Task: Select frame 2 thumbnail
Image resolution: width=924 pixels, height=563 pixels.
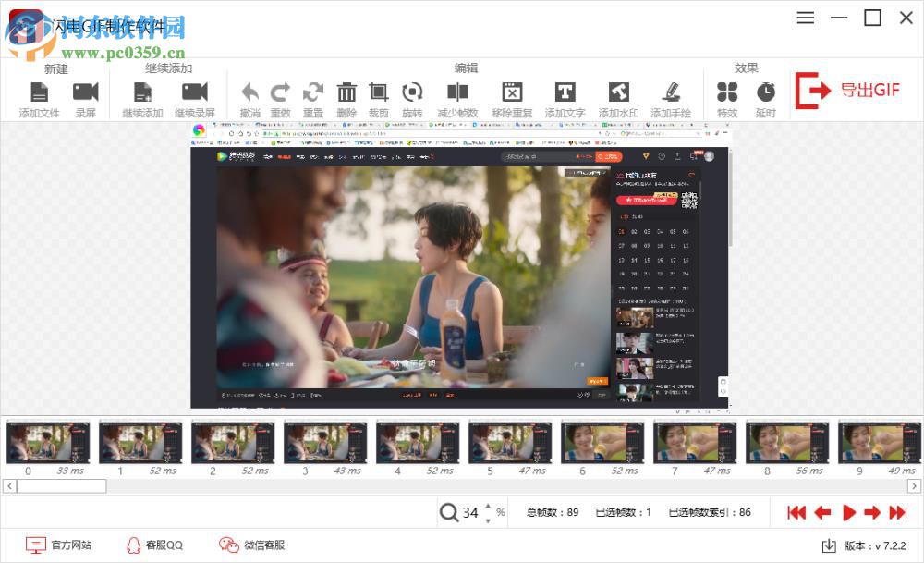Action: [x=233, y=443]
